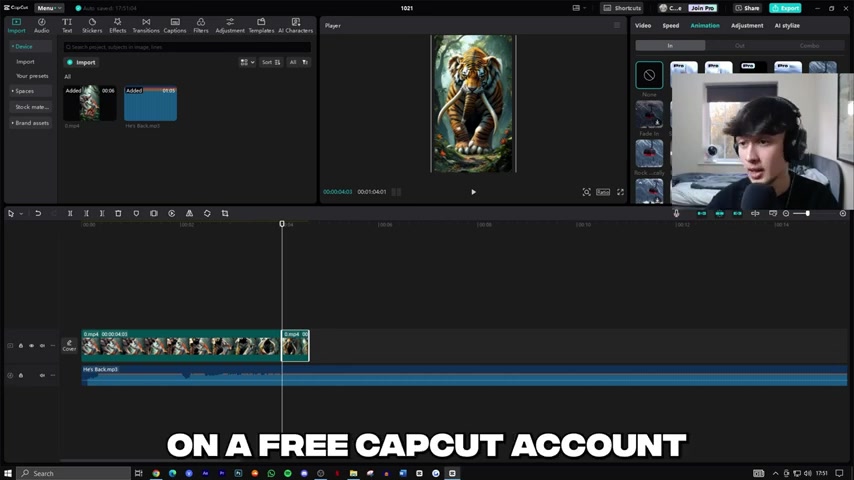
Task: Click the Share button
Action: point(747,8)
